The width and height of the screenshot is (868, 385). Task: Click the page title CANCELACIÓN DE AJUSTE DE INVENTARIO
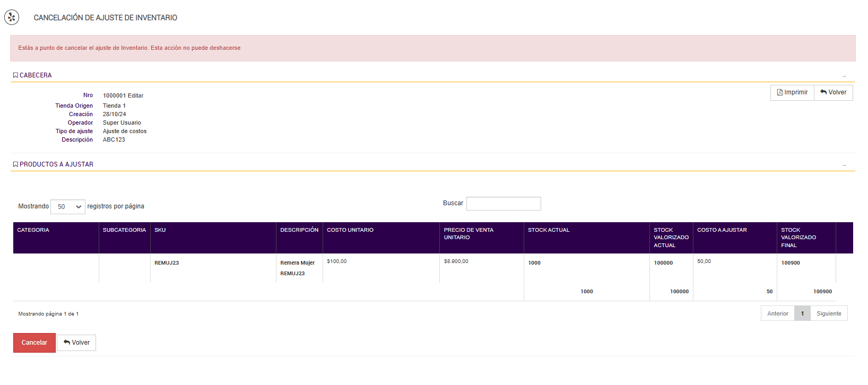tap(106, 18)
